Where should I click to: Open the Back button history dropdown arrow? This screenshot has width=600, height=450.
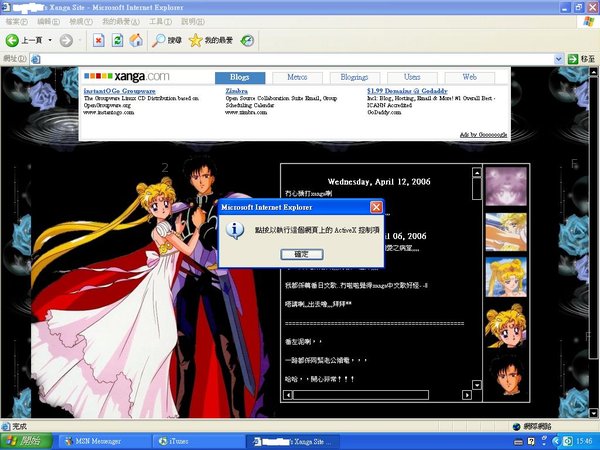50,40
